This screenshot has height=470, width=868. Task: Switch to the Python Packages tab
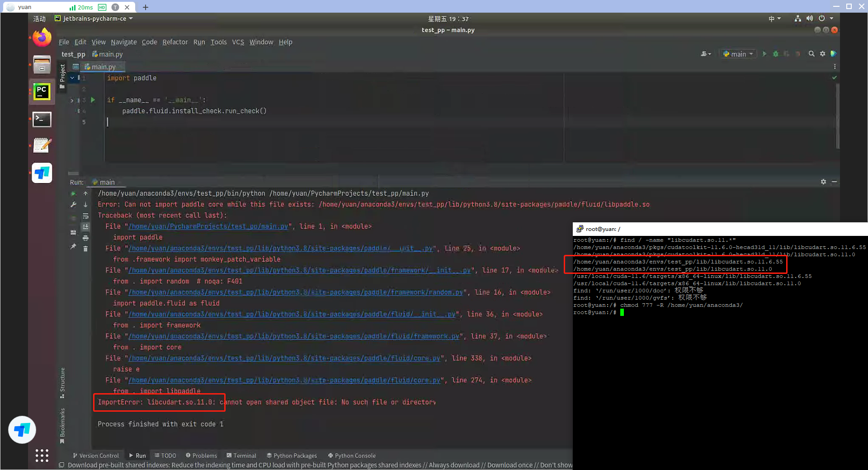point(292,456)
